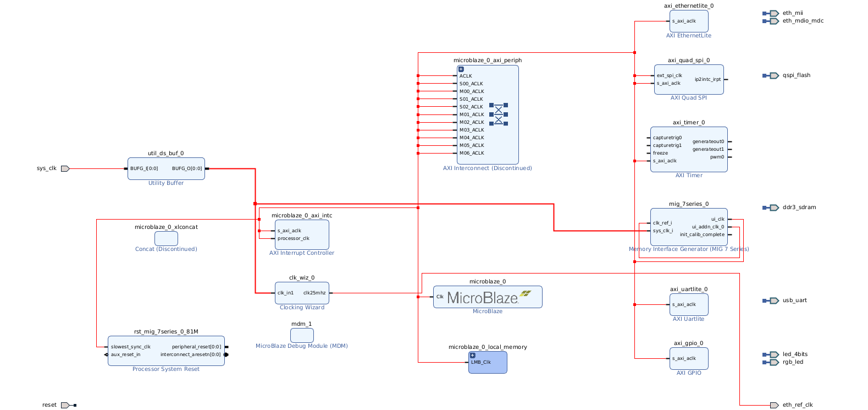Open the Utility Buffer type label

tap(166, 183)
